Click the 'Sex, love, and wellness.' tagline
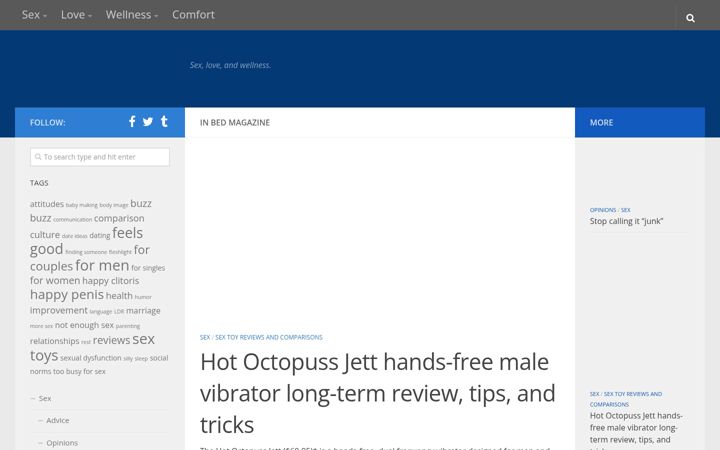 (230, 65)
